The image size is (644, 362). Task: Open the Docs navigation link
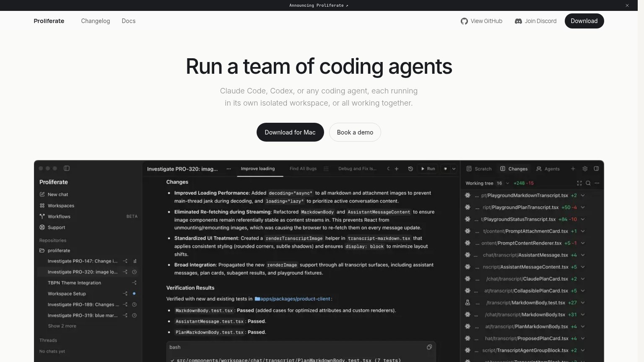click(129, 21)
